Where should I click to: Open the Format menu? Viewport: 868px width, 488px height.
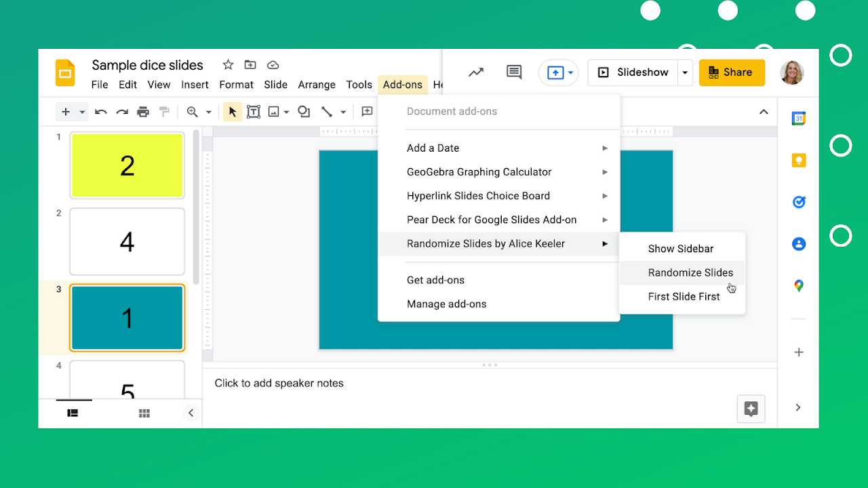[x=236, y=85]
